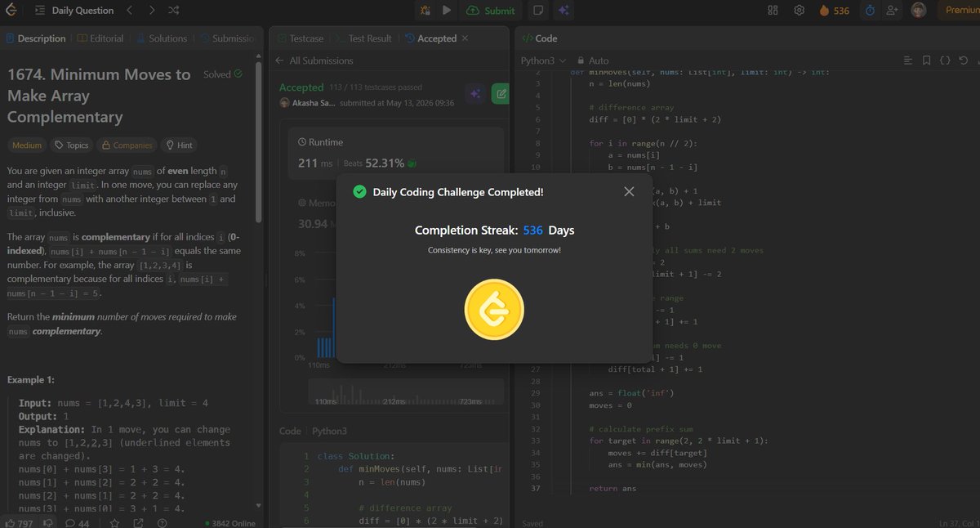Select the Code panel tab
Viewport: 980px width, 528px height.
pyautogui.click(x=540, y=38)
